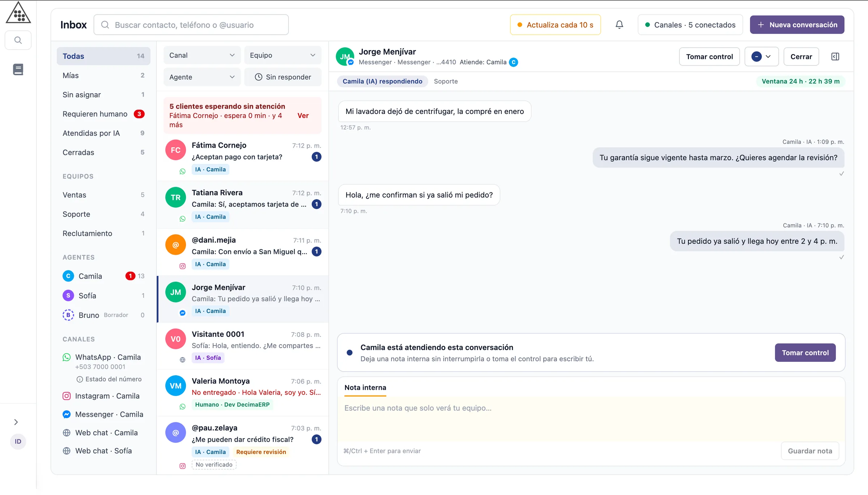Open the Canal filter dropdown
Screen dimensions: 868x495
click(202, 55)
